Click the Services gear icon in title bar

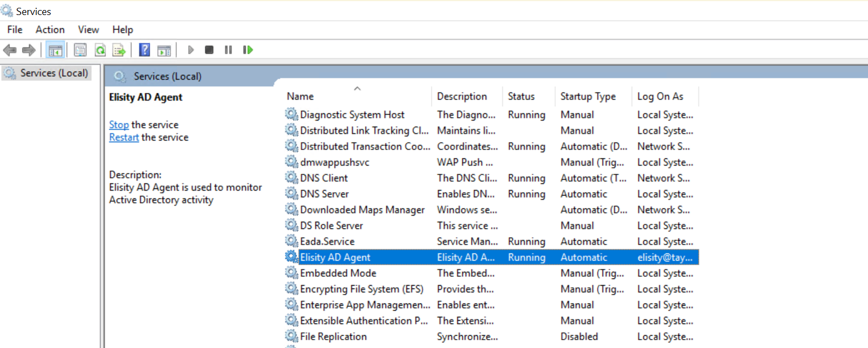pos(7,11)
